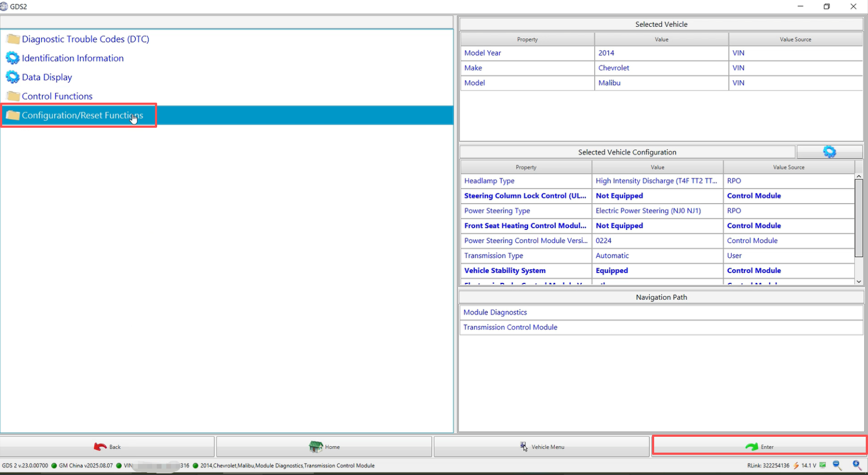Click the Identification Information gear icon

click(13, 58)
